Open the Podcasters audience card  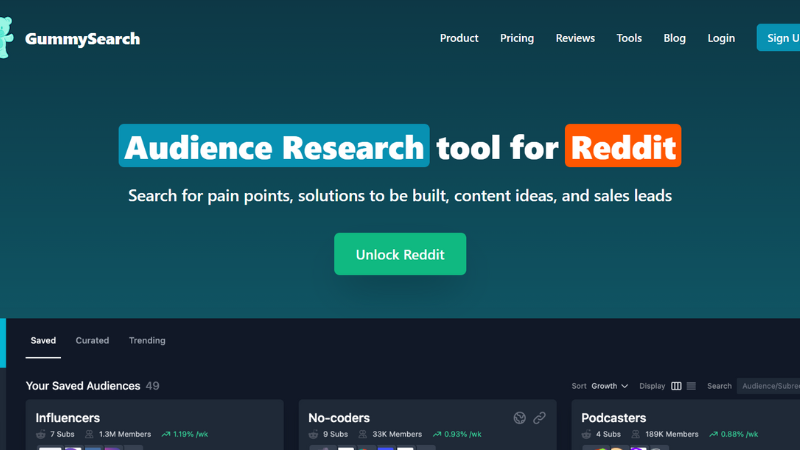pyautogui.click(x=686, y=424)
